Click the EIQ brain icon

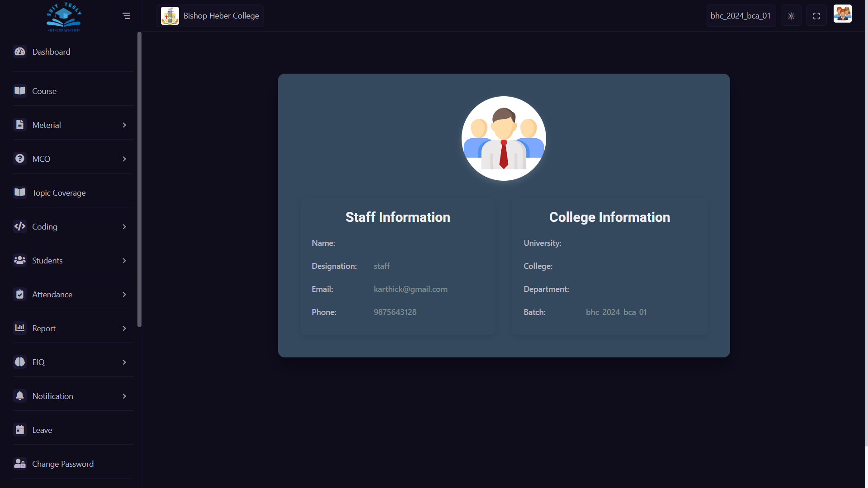(20, 362)
